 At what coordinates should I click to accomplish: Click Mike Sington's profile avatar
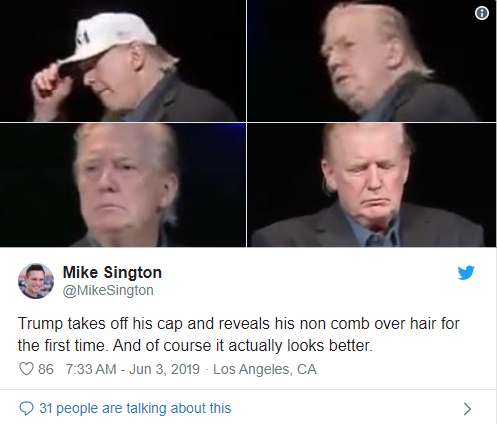(x=36, y=281)
